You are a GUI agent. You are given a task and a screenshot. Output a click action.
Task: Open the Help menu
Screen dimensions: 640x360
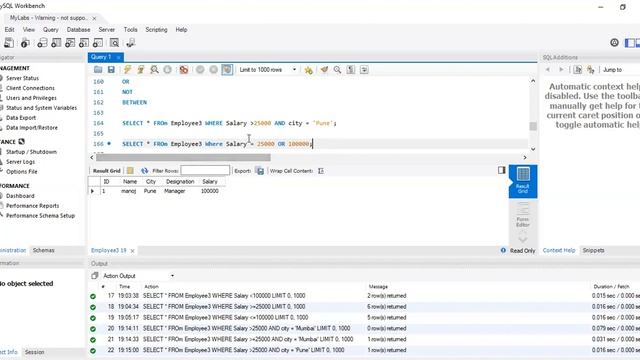(x=181, y=30)
